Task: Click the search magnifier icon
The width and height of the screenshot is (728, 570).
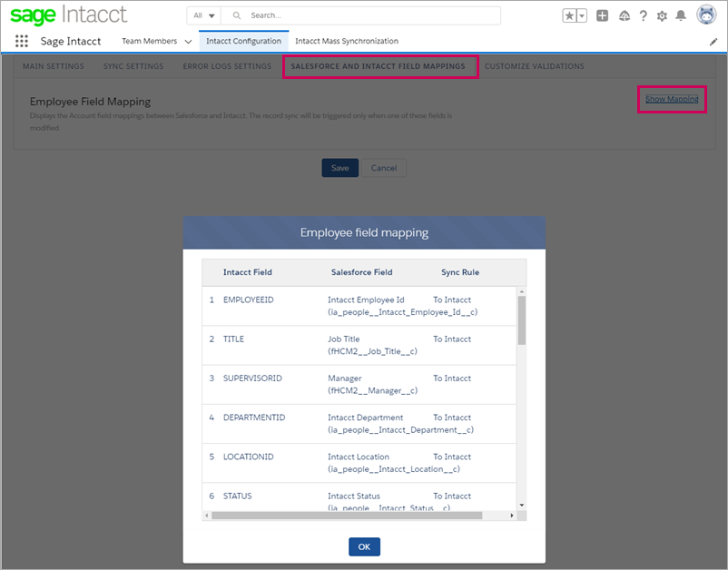Action: point(237,15)
